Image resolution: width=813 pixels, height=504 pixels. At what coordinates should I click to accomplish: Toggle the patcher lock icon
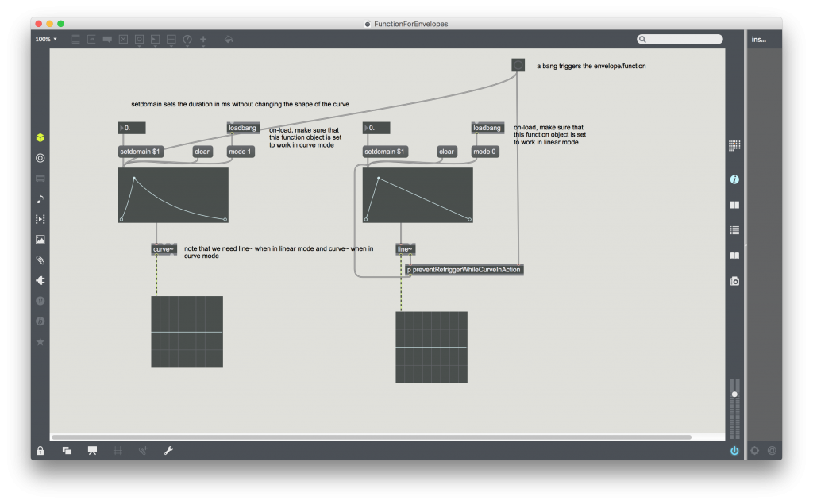pyautogui.click(x=40, y=450)
